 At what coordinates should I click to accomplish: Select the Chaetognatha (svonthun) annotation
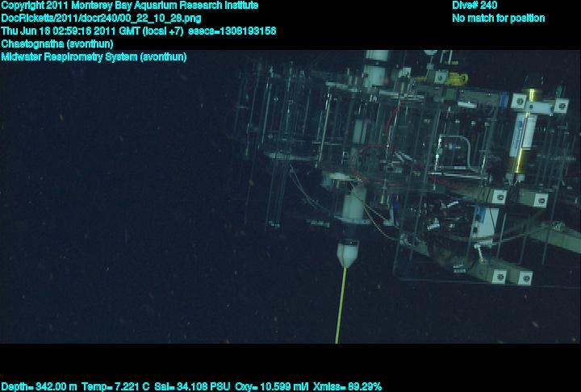coord(57,44)
